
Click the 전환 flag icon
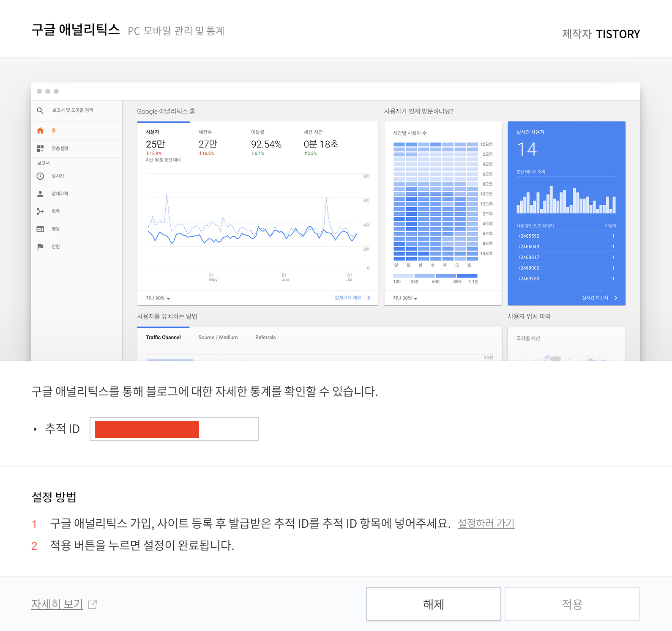coord(40,247)
